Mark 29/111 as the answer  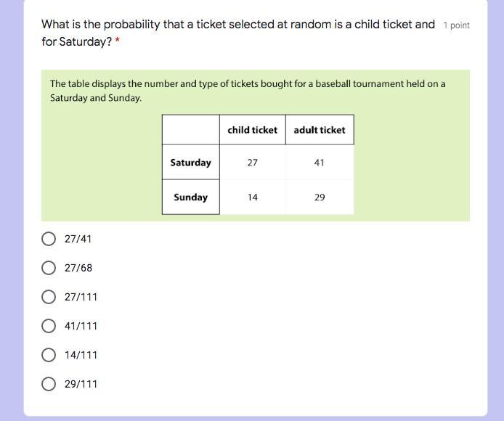(49, 384)
